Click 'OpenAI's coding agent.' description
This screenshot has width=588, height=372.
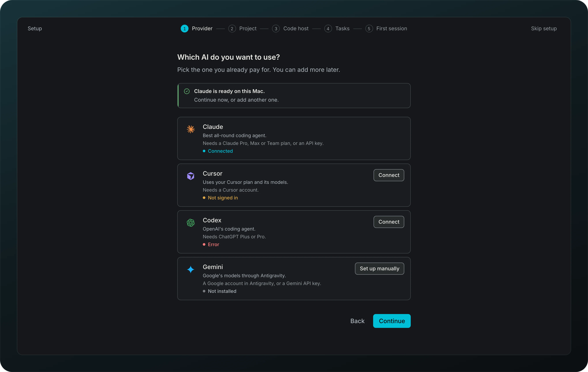pos(229,229)
